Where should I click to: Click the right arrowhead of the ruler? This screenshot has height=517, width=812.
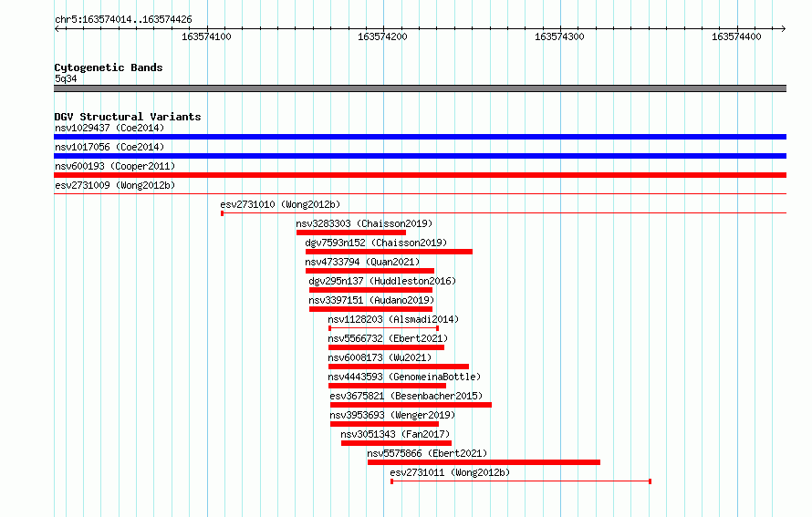[784, 28]
